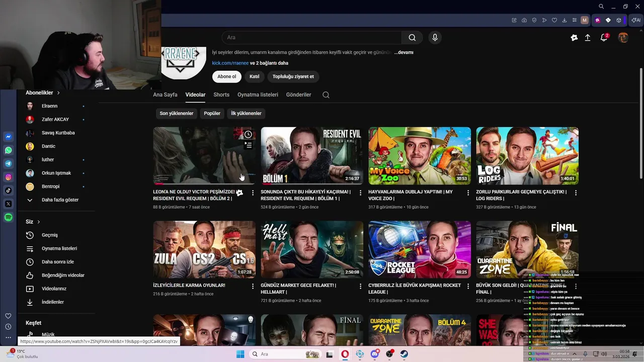The width and height of the screenshot is (644, 362).
Task: Open the Opera AI button
Action: [636, 20]
